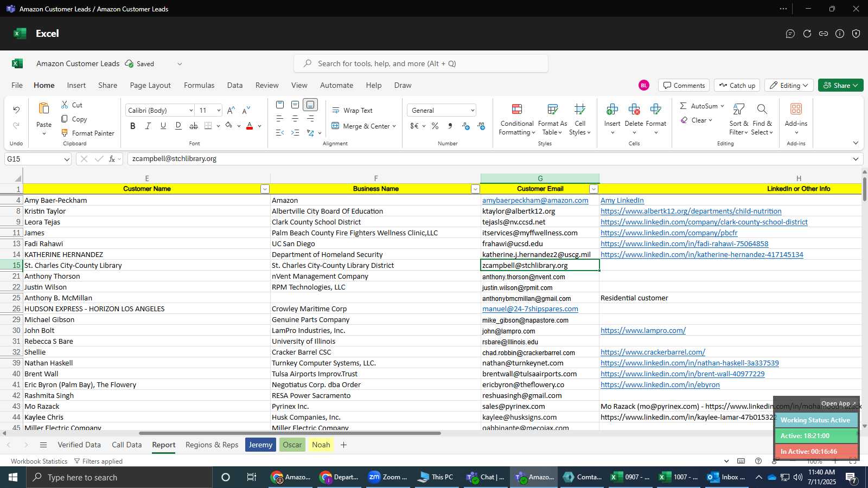Click the Comments button
This screenshot has height=488, width=868.
tap(684, 85)
